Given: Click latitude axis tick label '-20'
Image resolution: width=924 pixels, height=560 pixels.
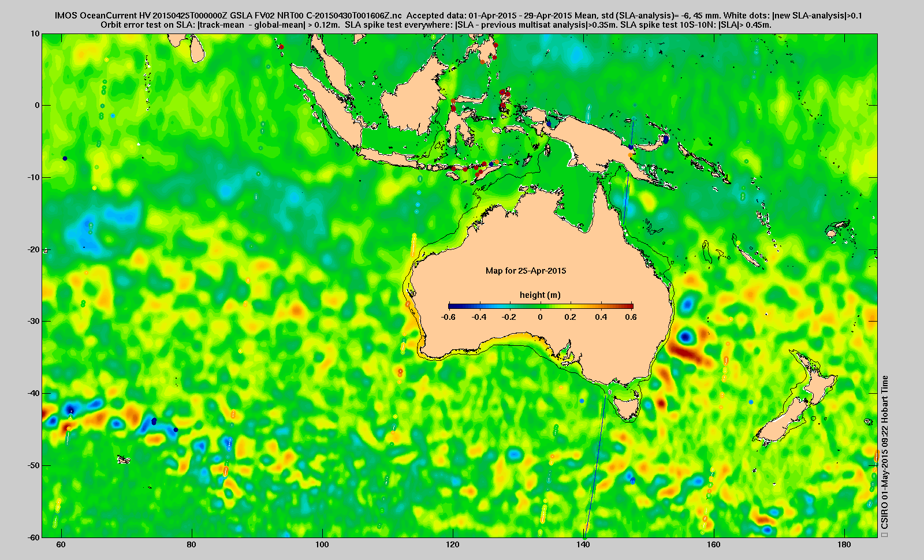Looking at the screenshot, I should click(x=33, y=249).
